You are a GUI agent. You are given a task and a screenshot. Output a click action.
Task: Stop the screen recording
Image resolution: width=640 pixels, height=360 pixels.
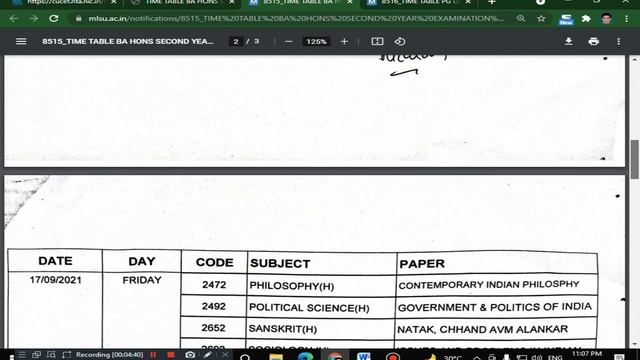pyautogui.click(x=171, y=355)
